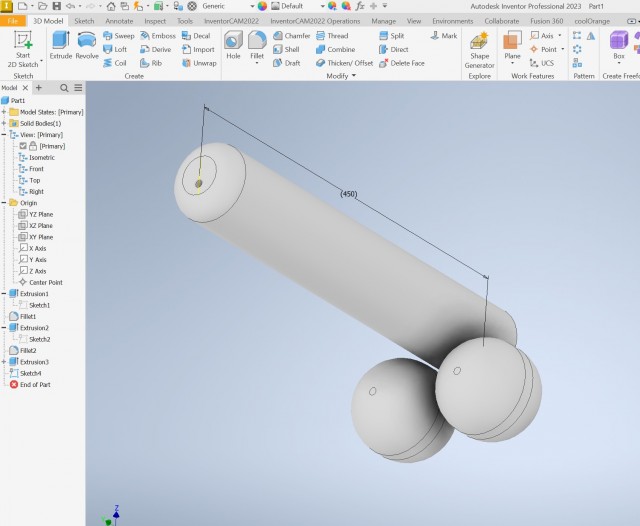
Task: Create a work Plane
Action: 512,45
